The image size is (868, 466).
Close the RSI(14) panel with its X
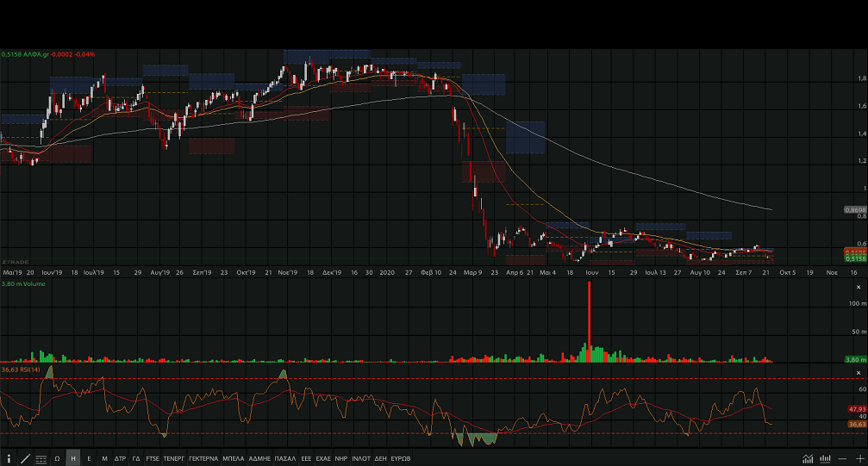pos(857,371)
